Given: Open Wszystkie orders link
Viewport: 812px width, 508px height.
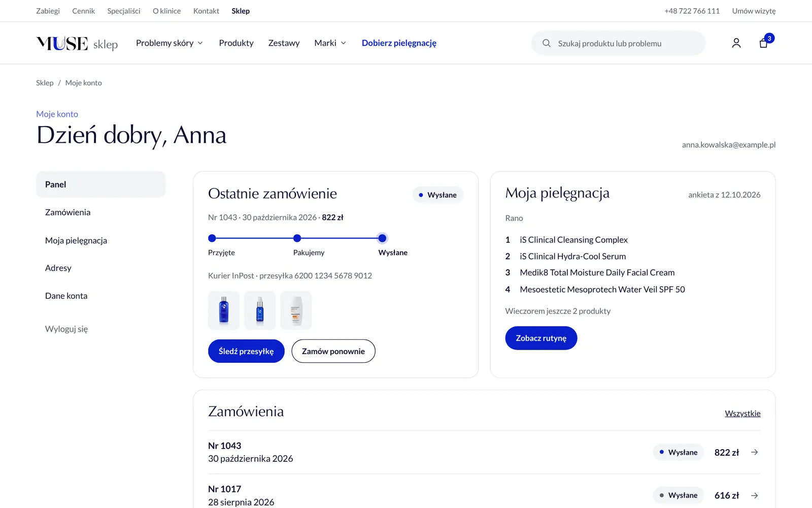Looking at the screenshot, I should click(742, 414).
